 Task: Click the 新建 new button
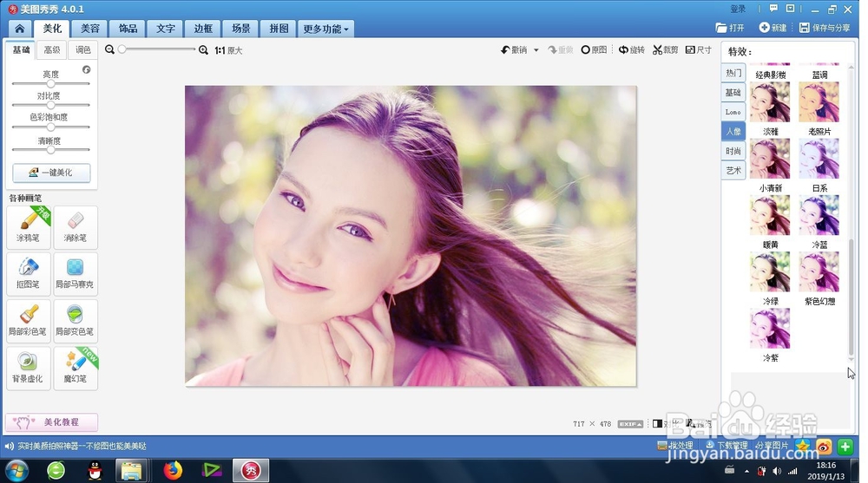[773, 28]
